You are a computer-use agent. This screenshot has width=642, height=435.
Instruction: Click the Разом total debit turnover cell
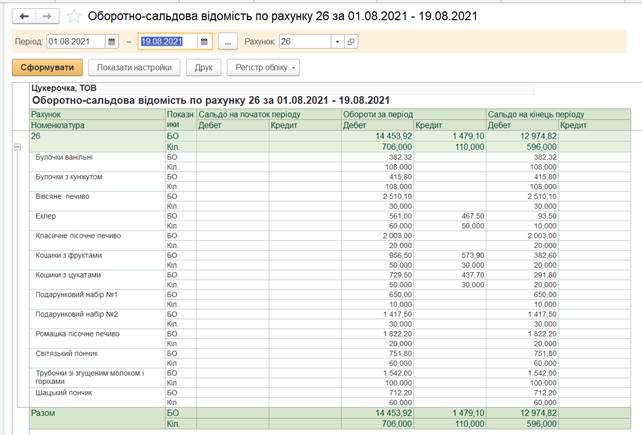[x=377, y=411]
